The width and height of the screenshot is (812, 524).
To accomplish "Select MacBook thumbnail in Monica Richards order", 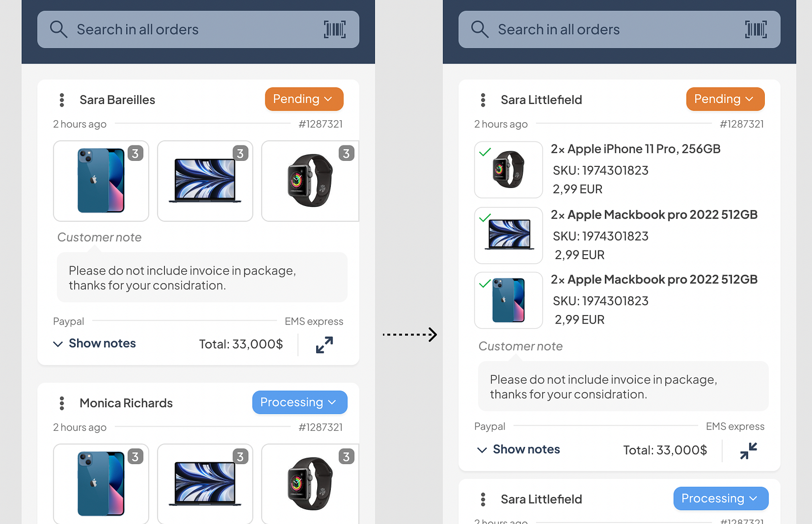I will click(205, 483).
